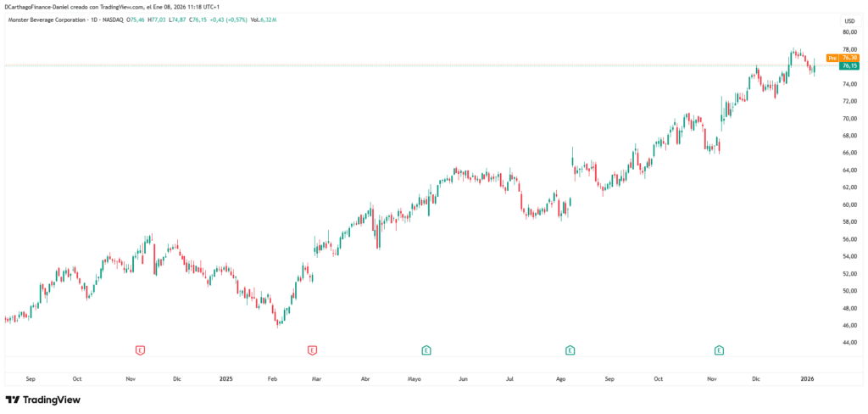Click the 2025 year label on time axis

(x=225, y=379)
